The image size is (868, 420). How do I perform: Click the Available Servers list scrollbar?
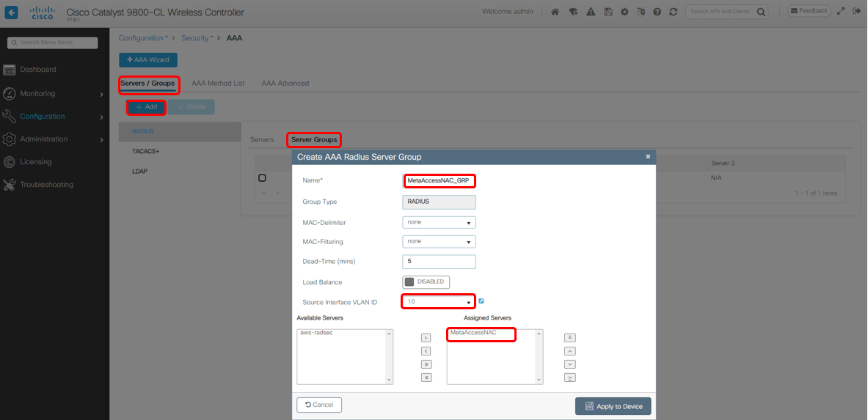[x=389, y=356]
